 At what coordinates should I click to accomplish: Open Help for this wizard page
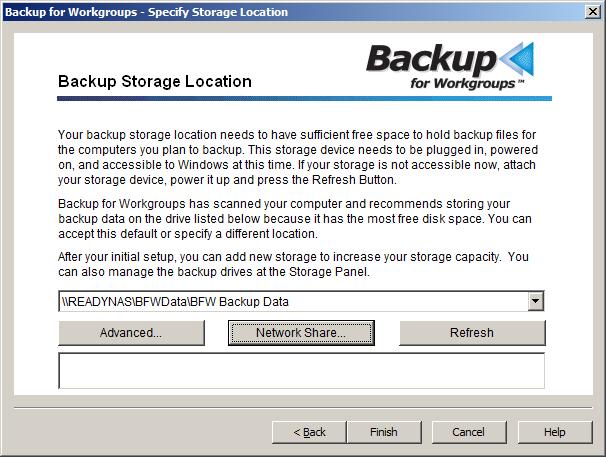(x=555, y=432)
